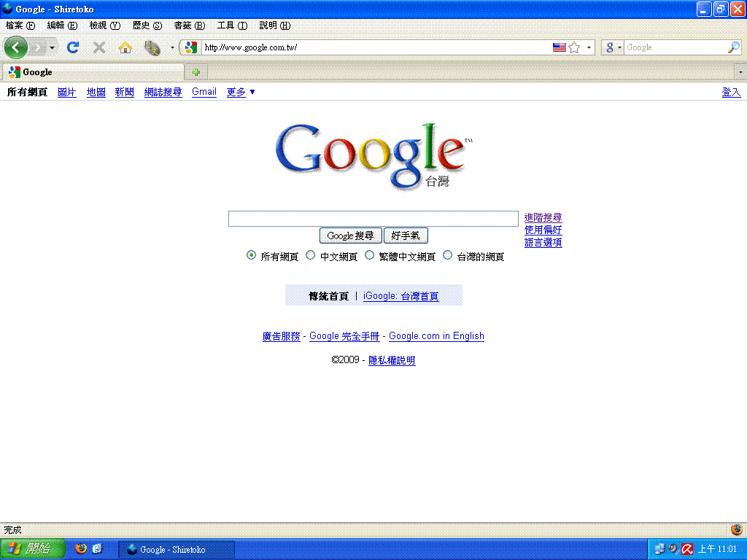Go back with the green Back arrow
This screenshot has height=560, width=747.
pos(16,47)
